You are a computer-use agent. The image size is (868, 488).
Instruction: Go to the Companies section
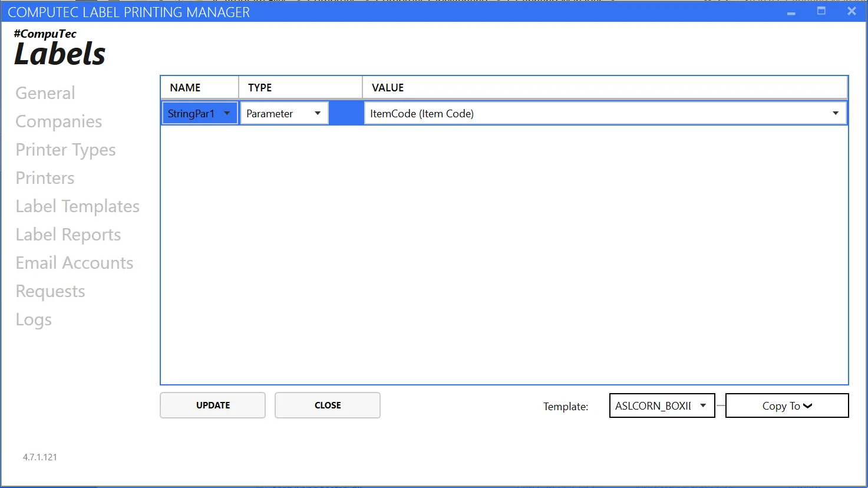[x=59, y=121]
